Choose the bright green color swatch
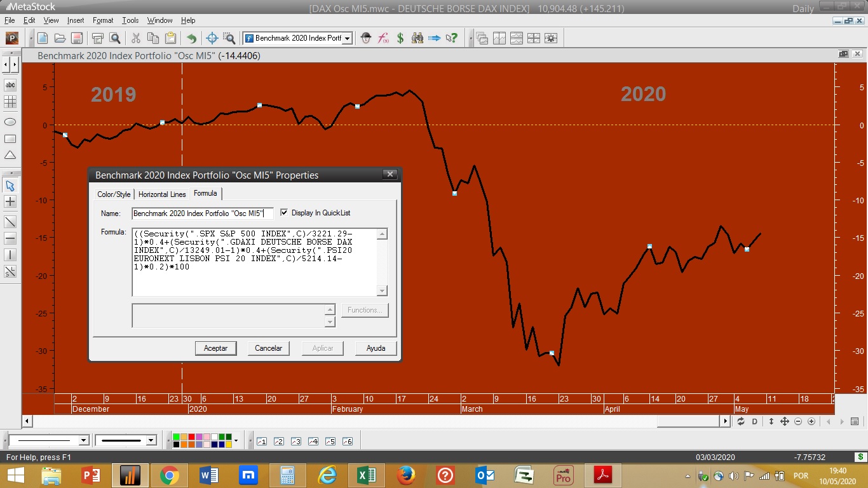Screen dimensions: 868x488 coord(176,437)
